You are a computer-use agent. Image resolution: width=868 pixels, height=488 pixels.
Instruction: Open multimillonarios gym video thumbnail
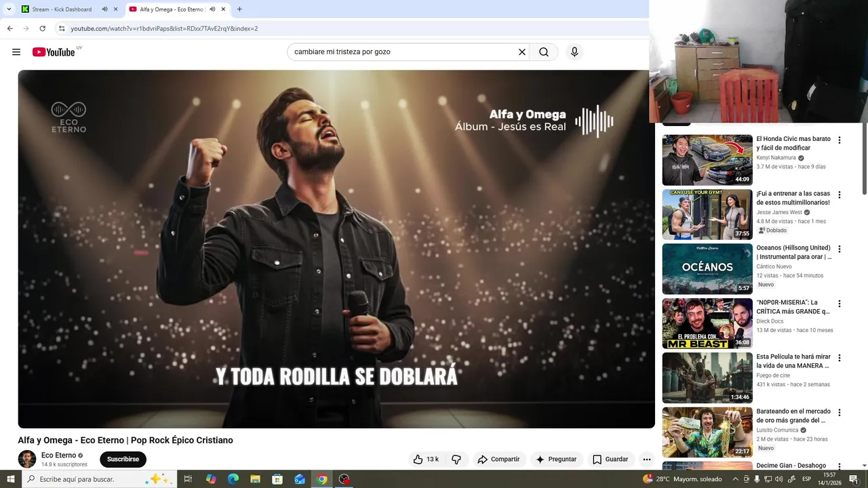tap(707, 214)
